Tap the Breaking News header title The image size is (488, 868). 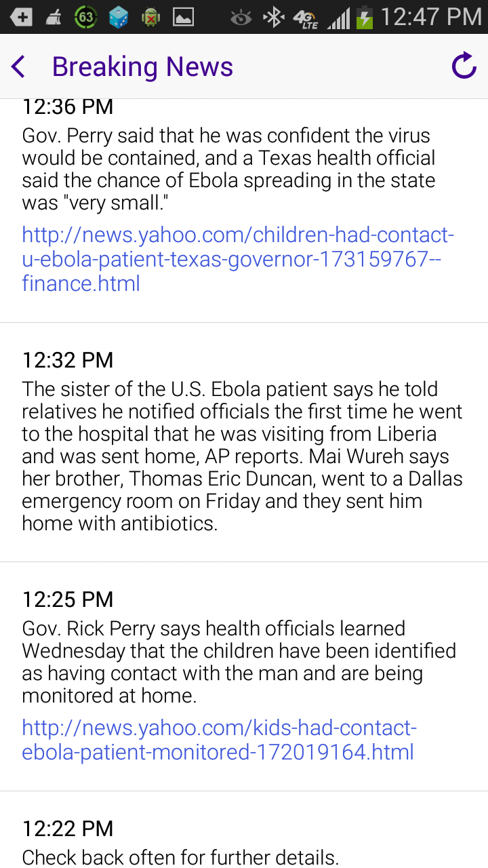tap(142, 66)
